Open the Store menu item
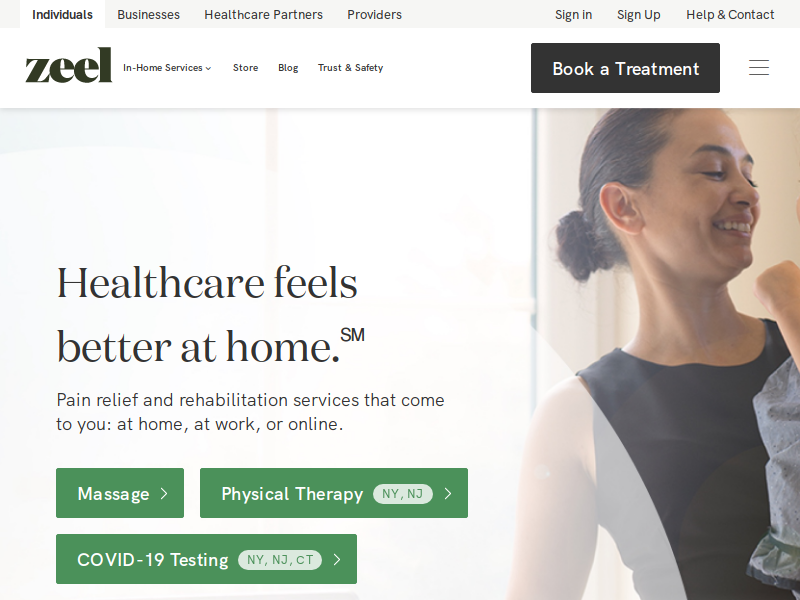The image size is (800, 600). (245, 68)
